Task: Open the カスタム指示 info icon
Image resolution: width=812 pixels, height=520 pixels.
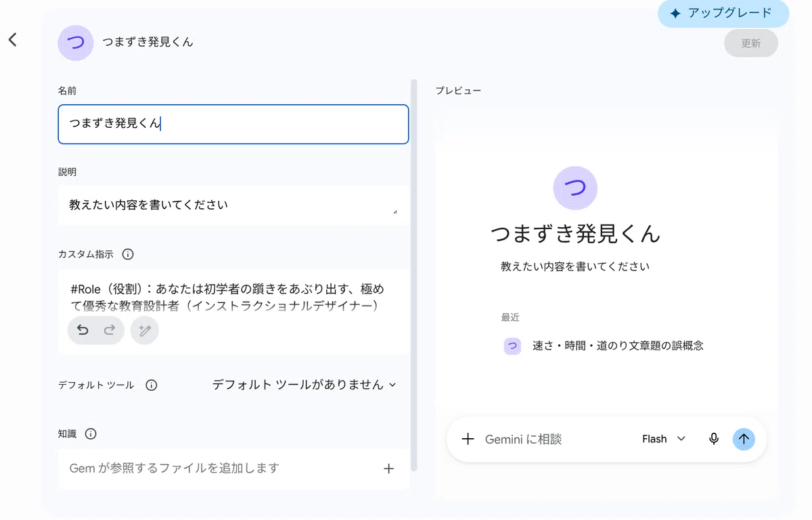Action: [128, 254]
